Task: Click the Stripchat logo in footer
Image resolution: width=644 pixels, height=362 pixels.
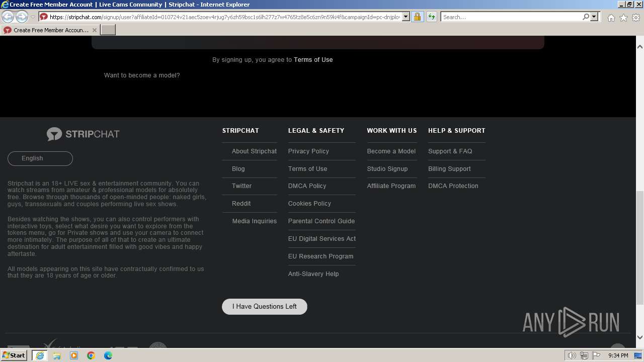Action: (x=83, y=134)
